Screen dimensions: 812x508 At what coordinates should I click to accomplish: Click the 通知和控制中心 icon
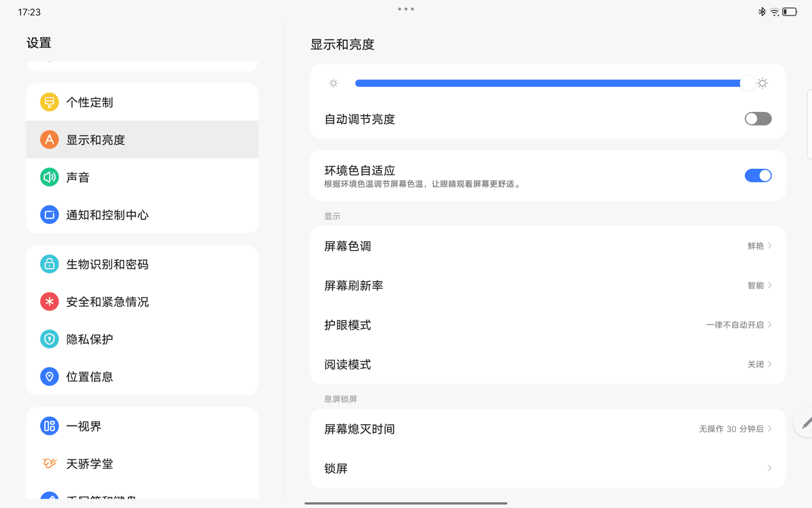point(49,214)
